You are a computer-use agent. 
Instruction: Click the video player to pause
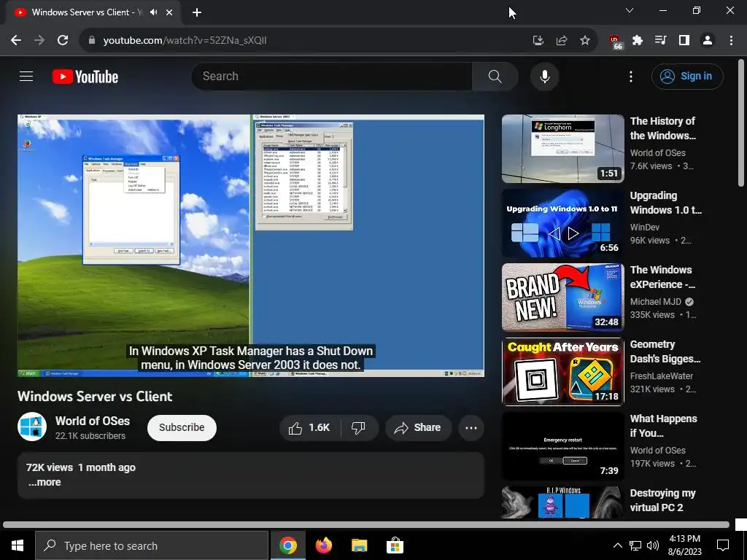tap(251, 245)
